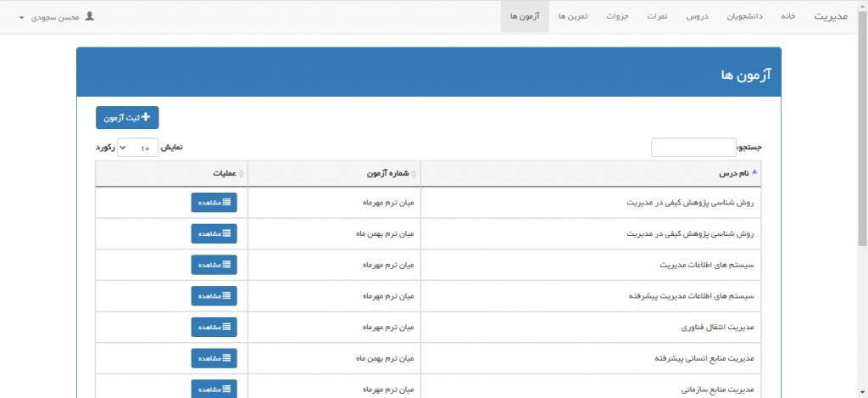The image size is (868, 398).
Task: Go to خانه home link
Action: (x=788, y=16)
